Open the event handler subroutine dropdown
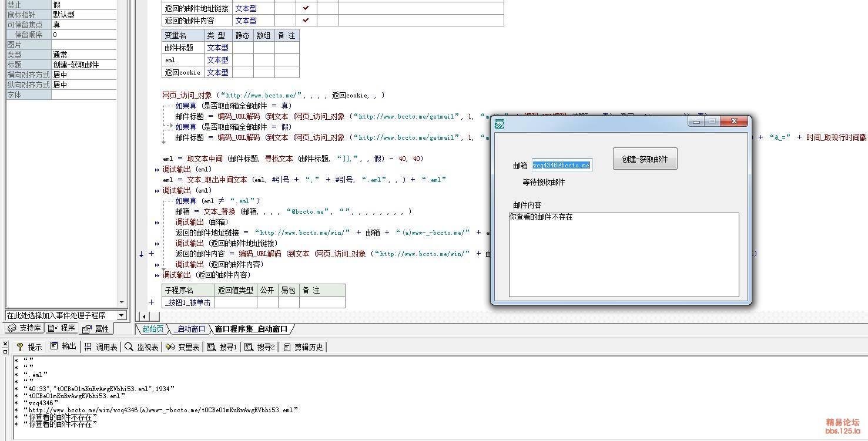Viewport: 868px width, 441px height. click(121, 314)
